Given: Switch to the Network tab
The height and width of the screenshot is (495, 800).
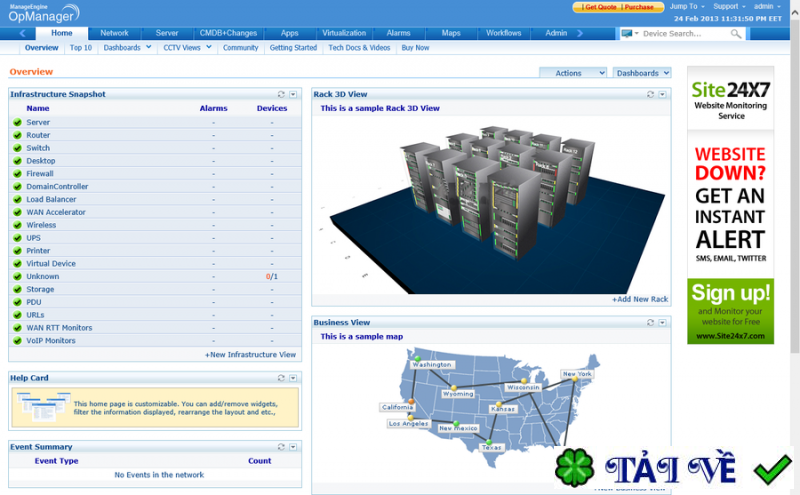Looking at the screenshot, I should [x=114, y=33].
